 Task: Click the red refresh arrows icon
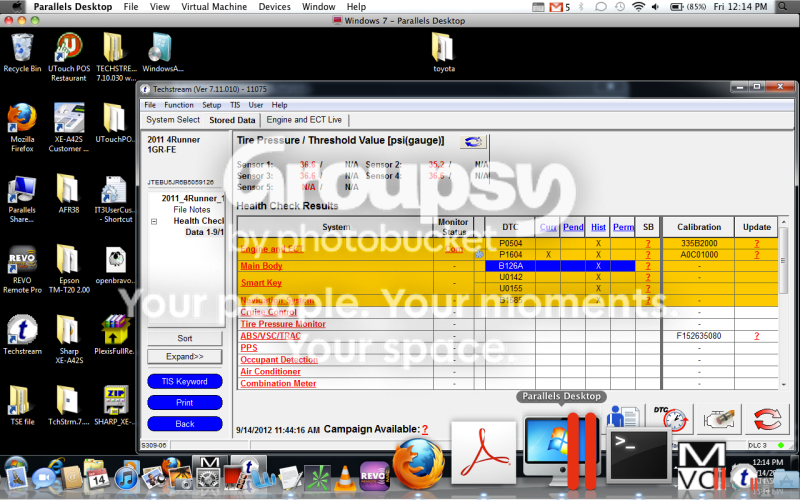(767, 419)
